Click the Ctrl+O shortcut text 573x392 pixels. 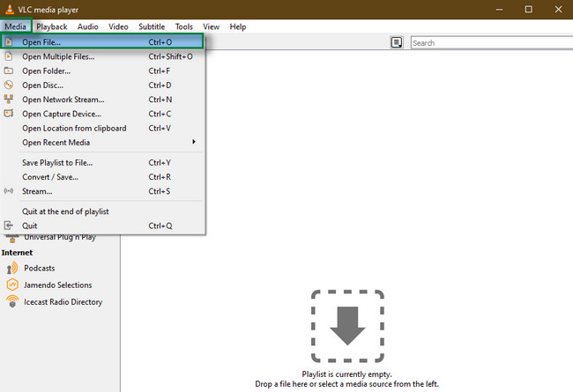(160, 42)
